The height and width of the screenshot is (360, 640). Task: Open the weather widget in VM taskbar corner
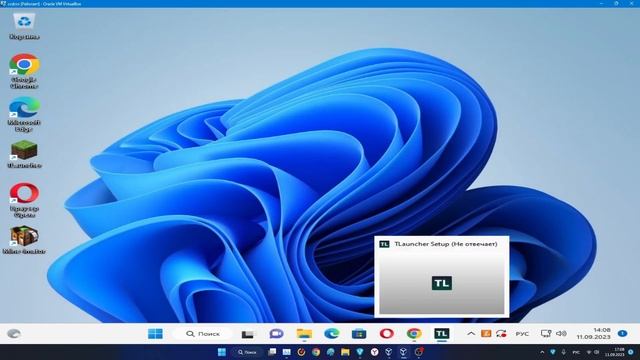(14, 333)
